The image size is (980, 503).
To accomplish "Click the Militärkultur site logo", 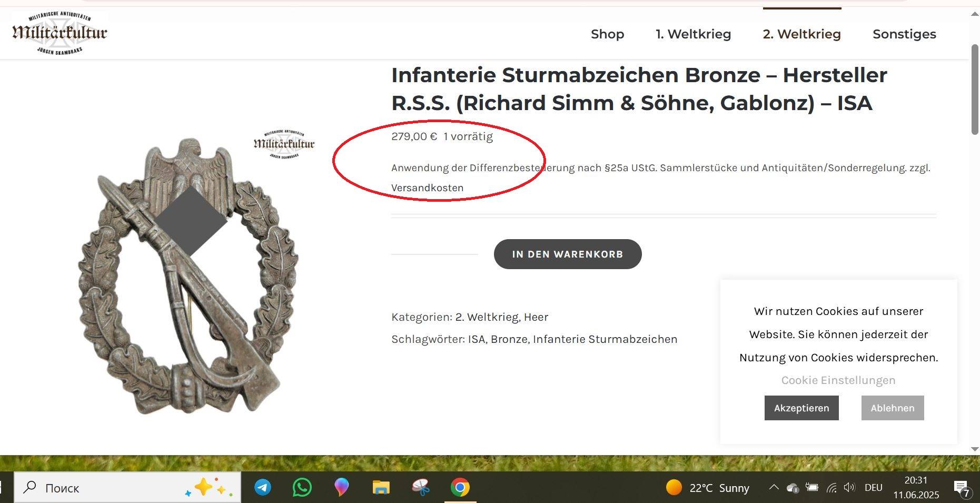I will click(x=60, y=33).
